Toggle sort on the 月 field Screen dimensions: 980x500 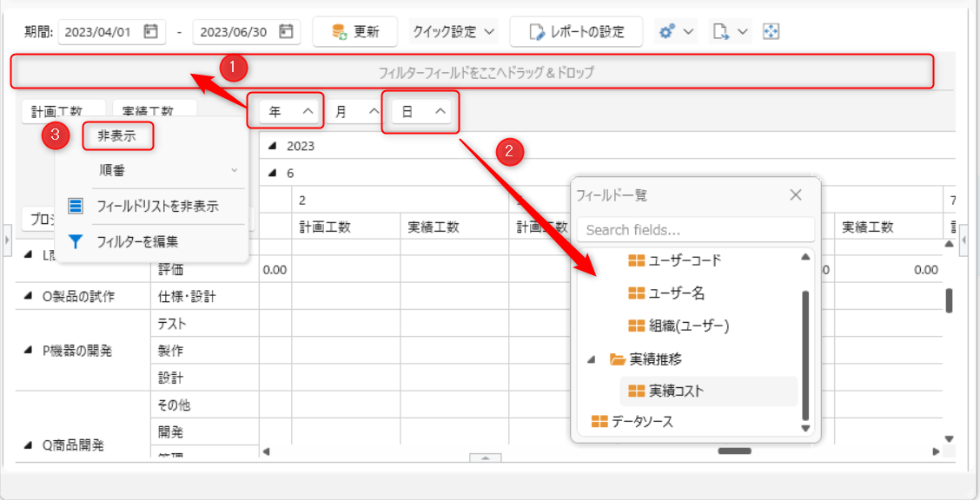tap(374, 112)
